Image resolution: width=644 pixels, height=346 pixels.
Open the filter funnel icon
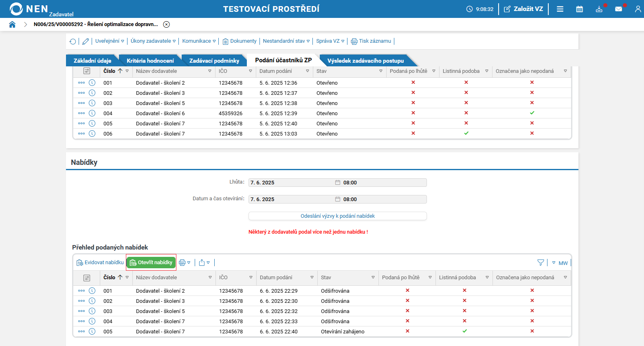[541, 263]
